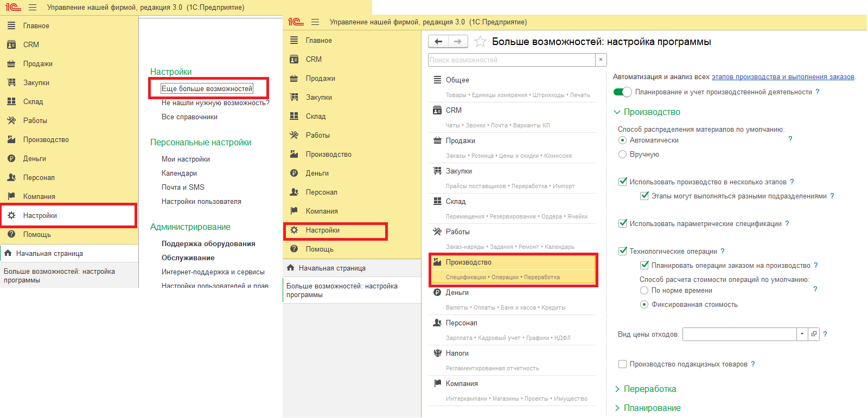Open Все справочники menu entry
The height and width of the screenshot is (418, 868).
pyautogui.click(x=189, y=117)
